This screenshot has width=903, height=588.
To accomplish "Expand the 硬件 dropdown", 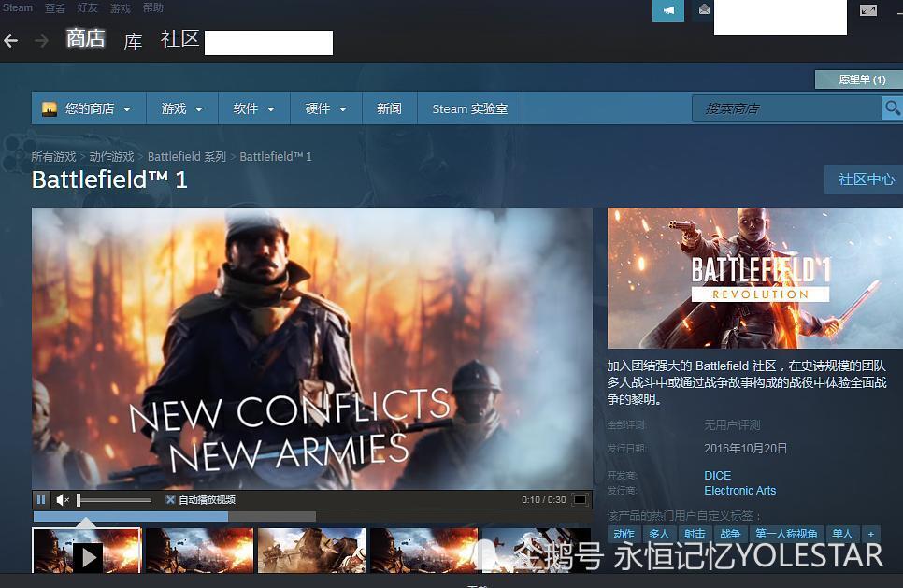I will click(326, 108).
